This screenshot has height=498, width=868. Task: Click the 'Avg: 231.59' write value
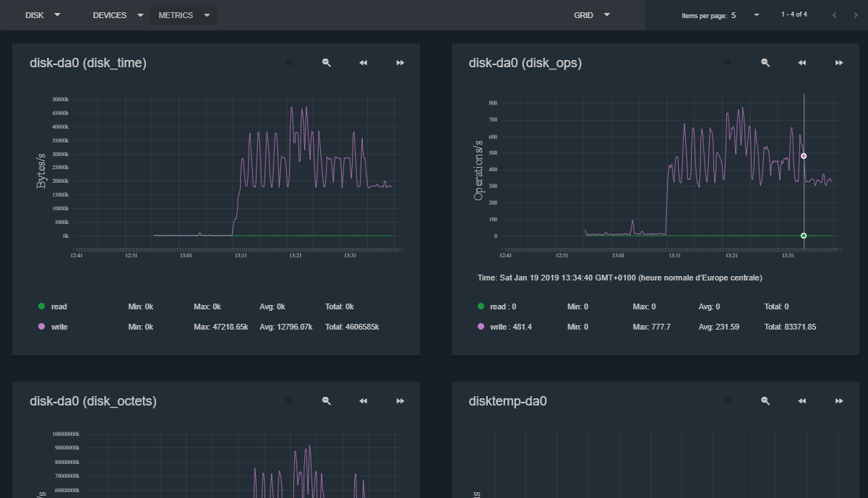[x=719, y=327]
